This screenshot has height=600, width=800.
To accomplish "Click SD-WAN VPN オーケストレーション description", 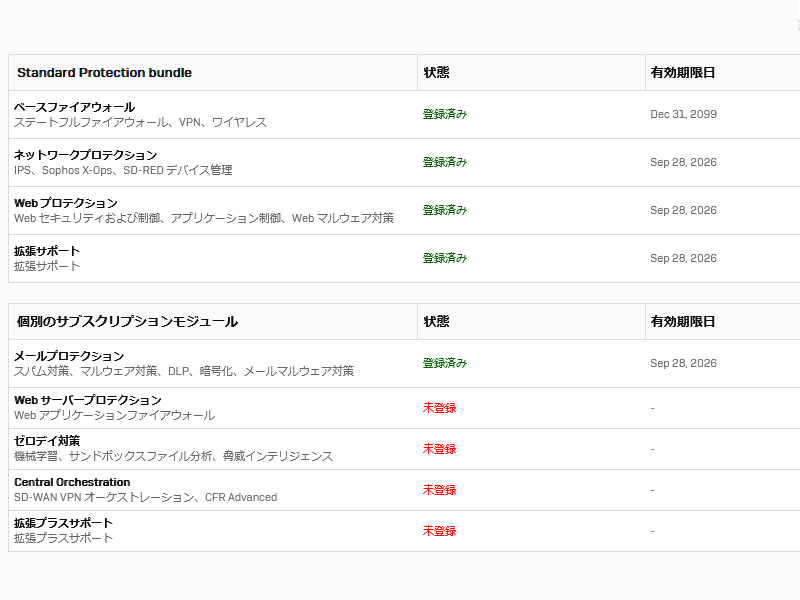I will click(x=145, y=497).
